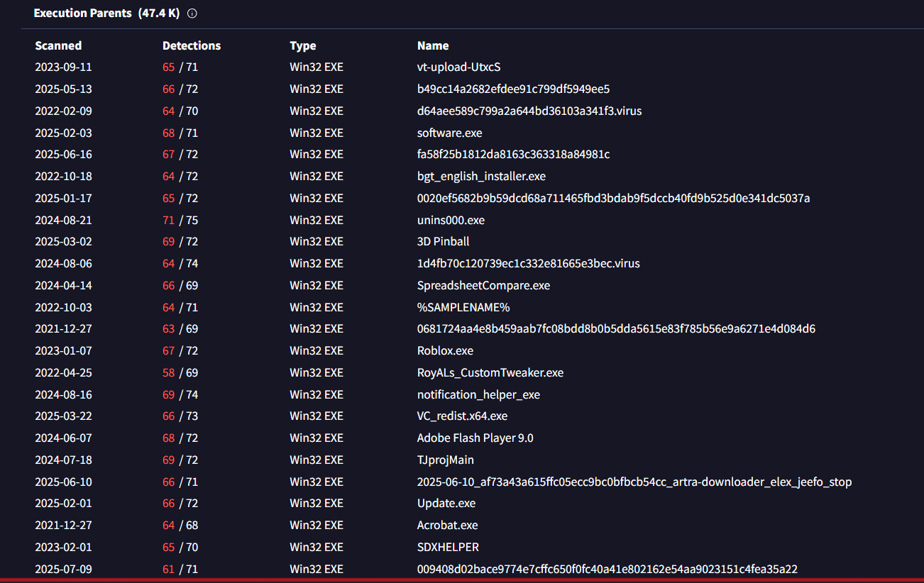Click the scanned date 2024-08-21
Viewport: 924px width, 583px height.
pos(63,221)
